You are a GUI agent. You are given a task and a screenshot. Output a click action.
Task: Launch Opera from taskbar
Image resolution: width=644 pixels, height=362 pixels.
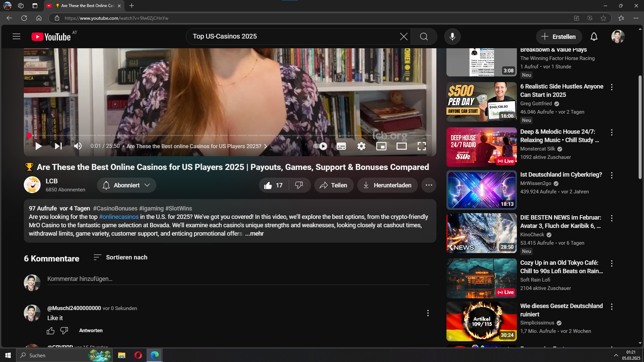[138, 355]
